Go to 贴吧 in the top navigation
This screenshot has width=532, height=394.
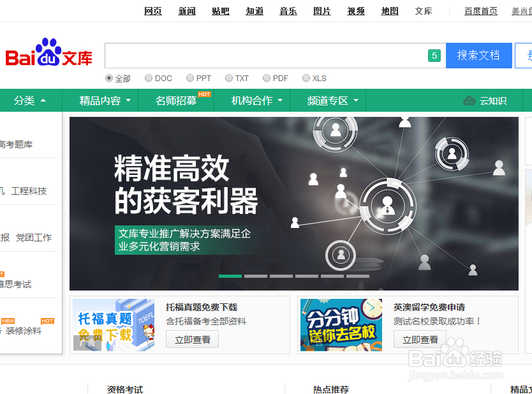pos(221,11)
